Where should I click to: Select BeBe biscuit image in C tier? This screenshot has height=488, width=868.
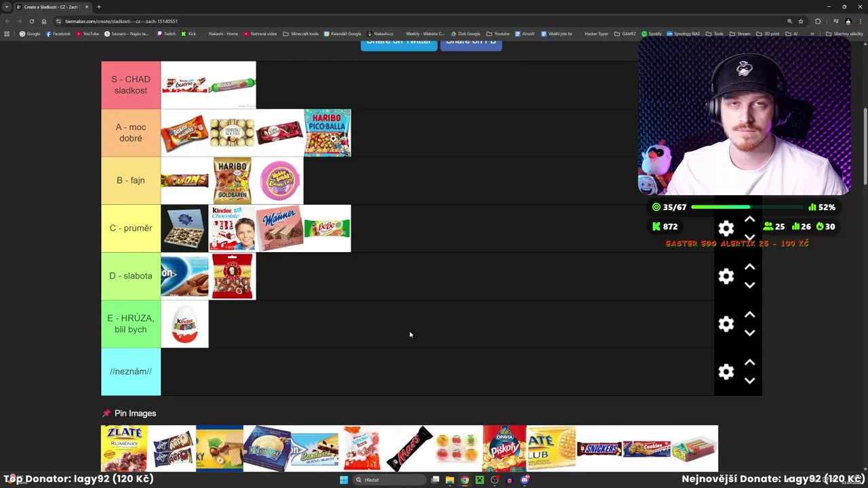point(328,228)
